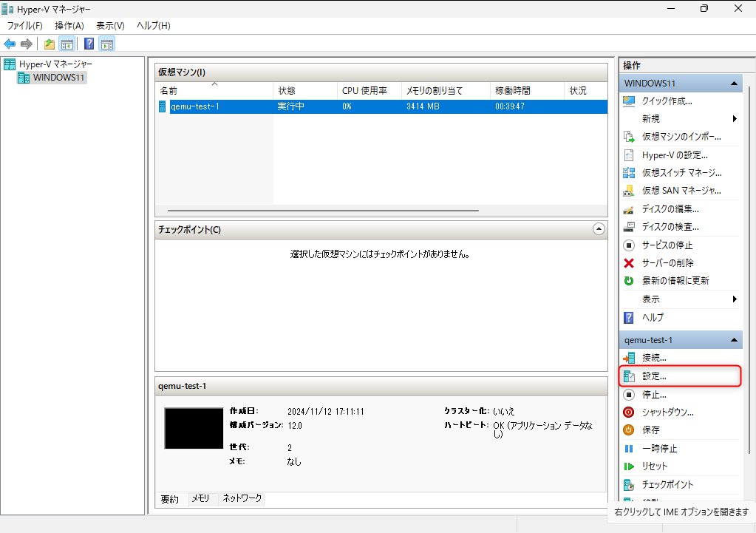Click the 一時停止 action text
The height and width of the screenshot is (533, 756).
pyautogui.click(x=660, y=449)
